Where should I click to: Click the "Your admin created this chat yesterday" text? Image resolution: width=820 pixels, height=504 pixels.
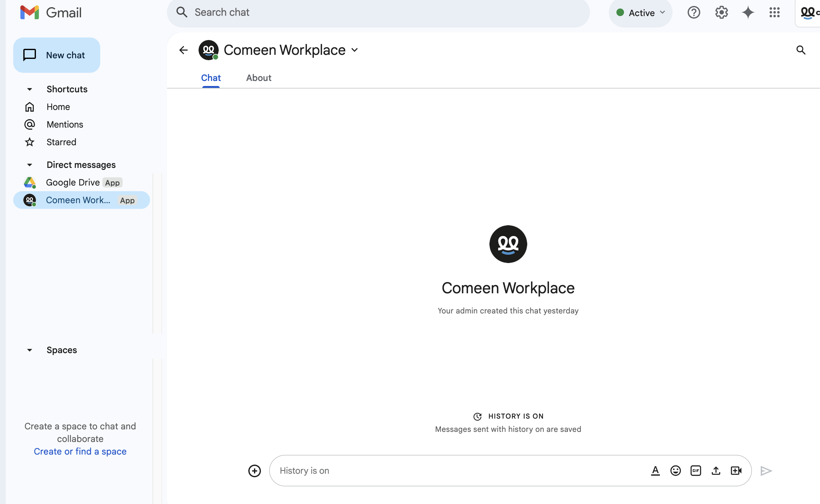coord(508,311)
